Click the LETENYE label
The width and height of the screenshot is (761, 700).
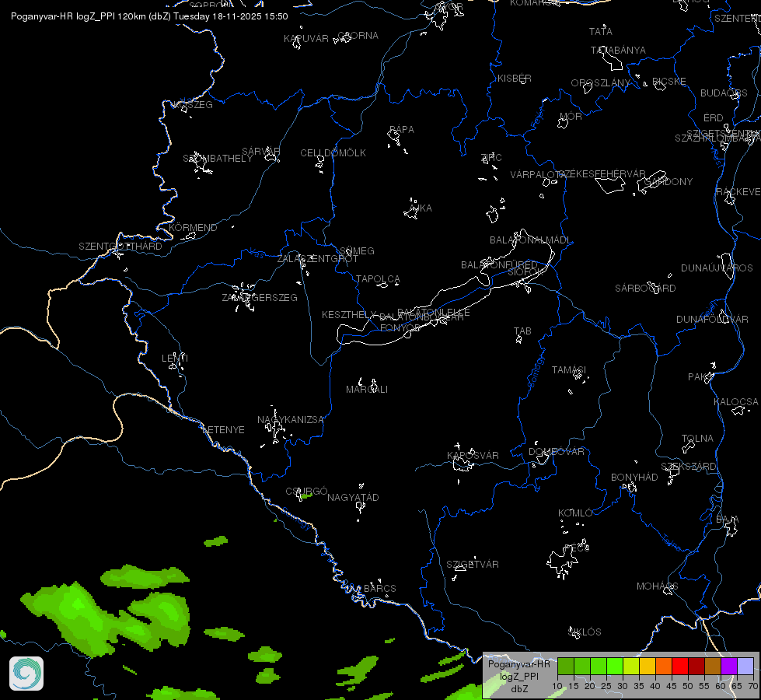point(223,430)
